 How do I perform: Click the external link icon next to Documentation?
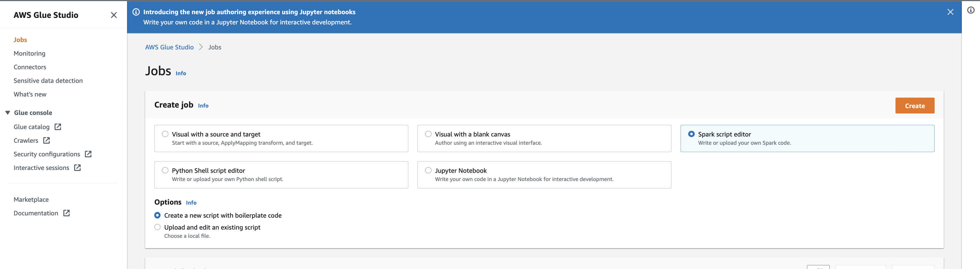(67, 213)
